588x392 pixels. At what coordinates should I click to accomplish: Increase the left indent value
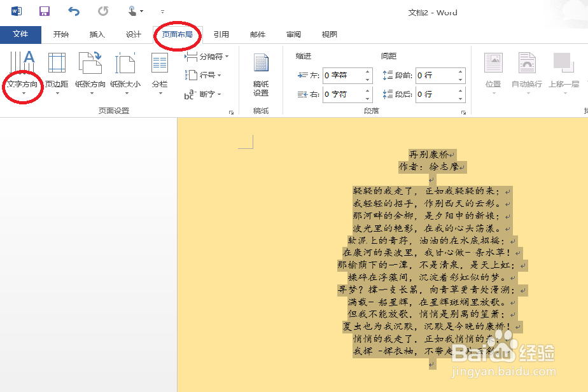coord(368,72)
